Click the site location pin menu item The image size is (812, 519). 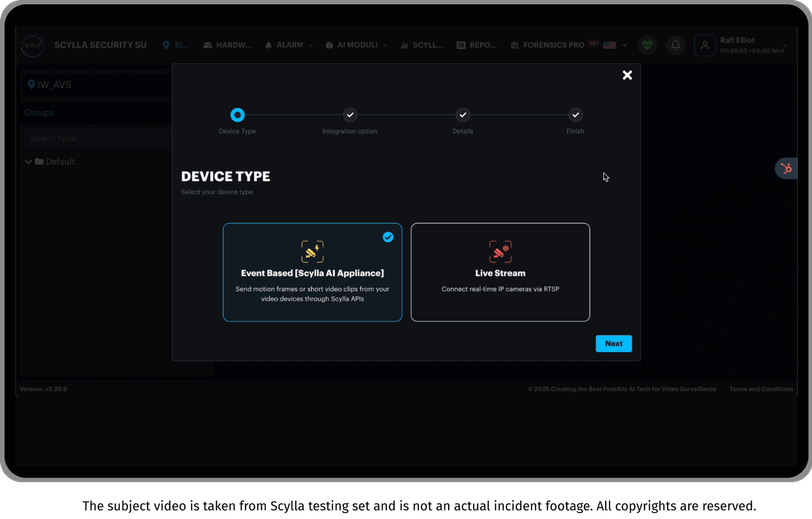(x=175, y=45)
